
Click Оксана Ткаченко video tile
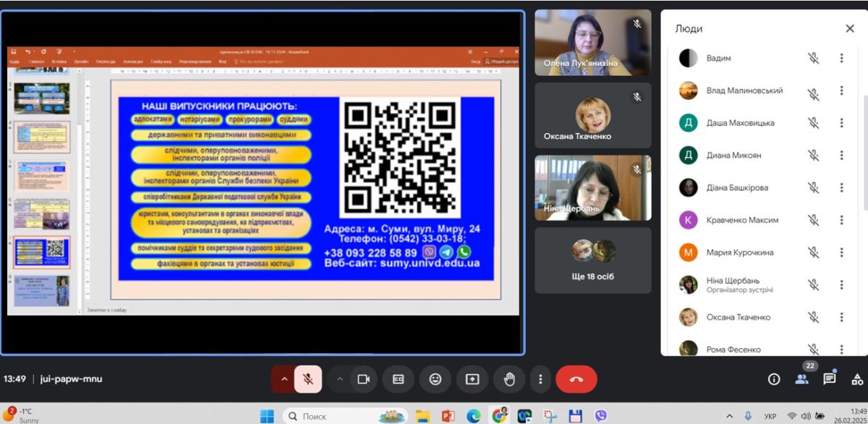click(x=592, y=115)
